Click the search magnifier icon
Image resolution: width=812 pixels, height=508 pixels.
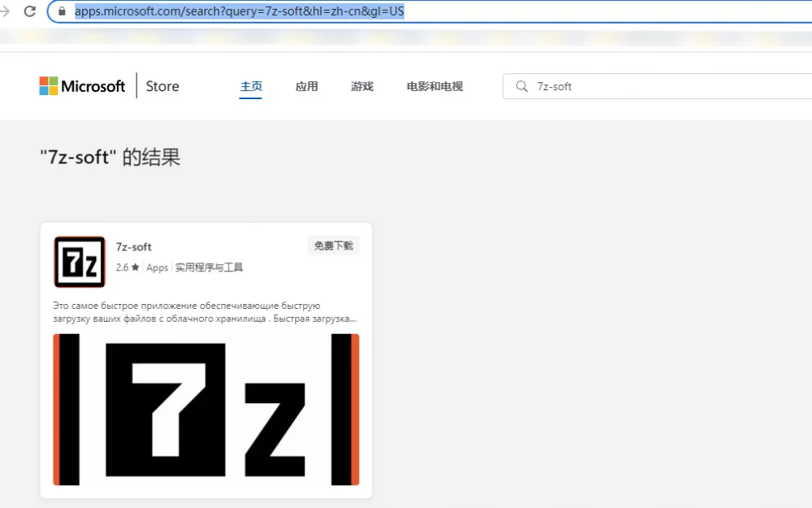(522, 87)
